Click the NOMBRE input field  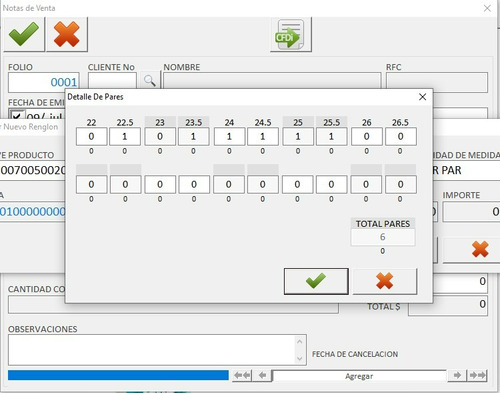[272, 81]
